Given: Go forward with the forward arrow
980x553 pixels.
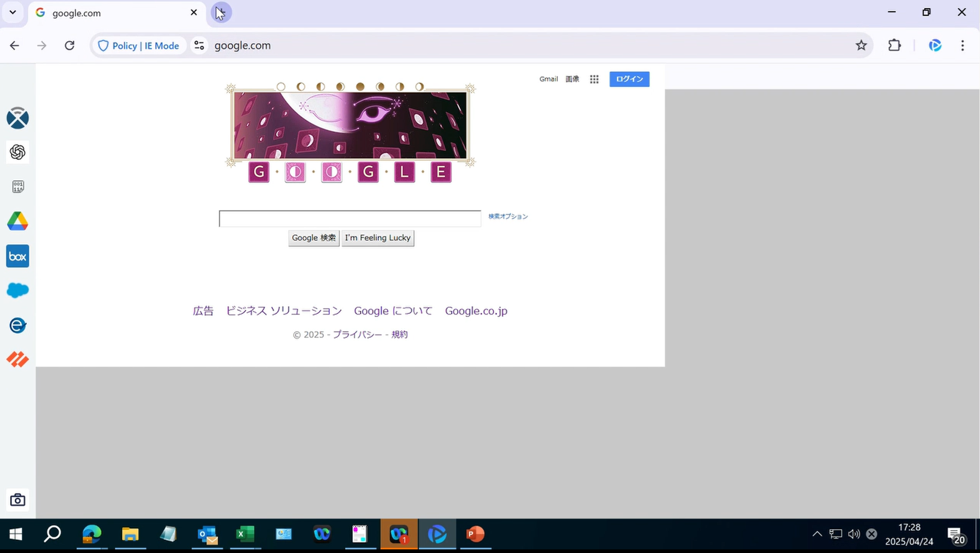Looking at the screenshot, I should tap(42, 45).
